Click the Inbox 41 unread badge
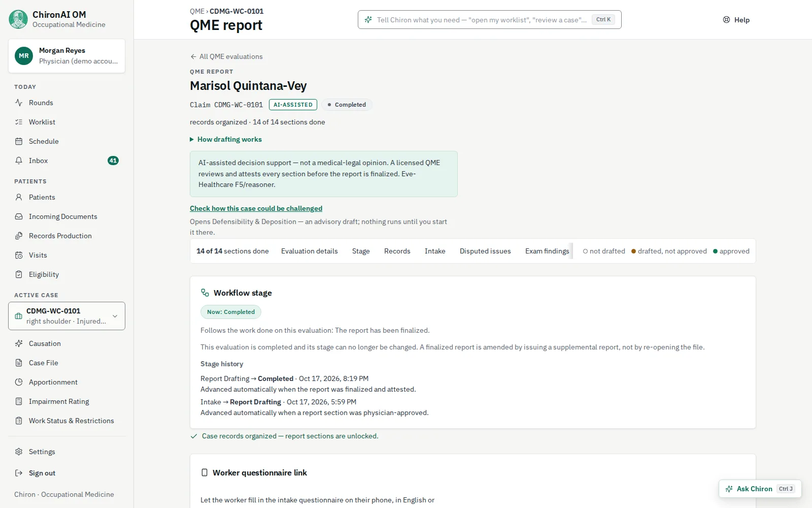Viewport: 812px width, 508px height. point(113,161)
